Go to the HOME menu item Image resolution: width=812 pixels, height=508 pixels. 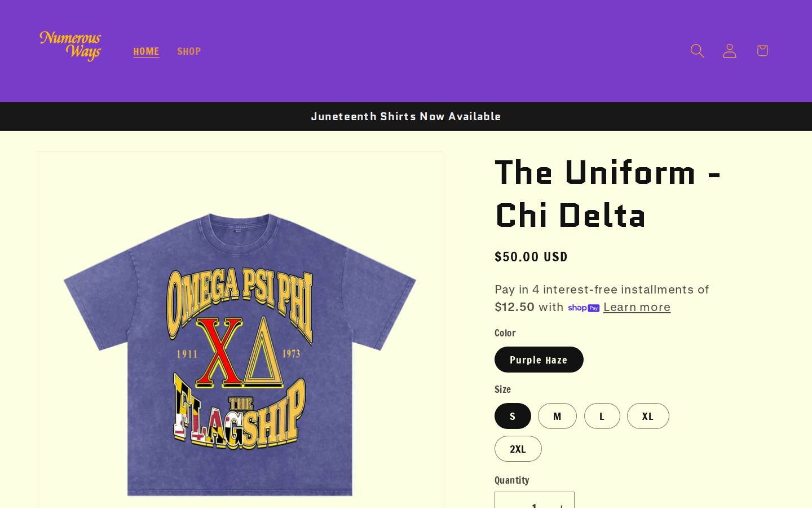tap(146, 51)
